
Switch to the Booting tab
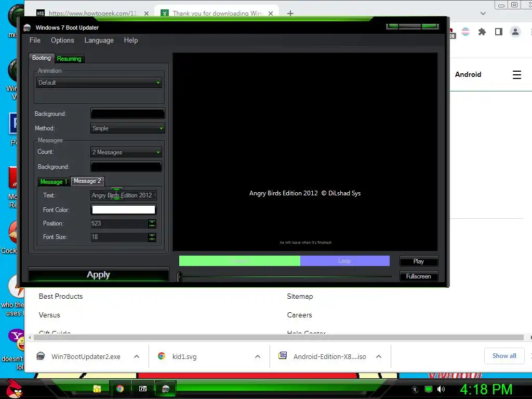click(42, 58)
